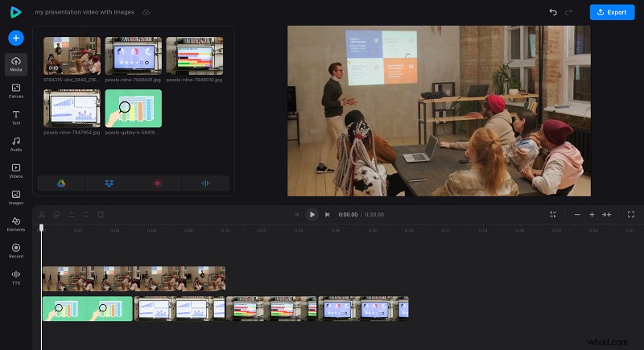Click the blue plus add button

click(x=16, y=38)
